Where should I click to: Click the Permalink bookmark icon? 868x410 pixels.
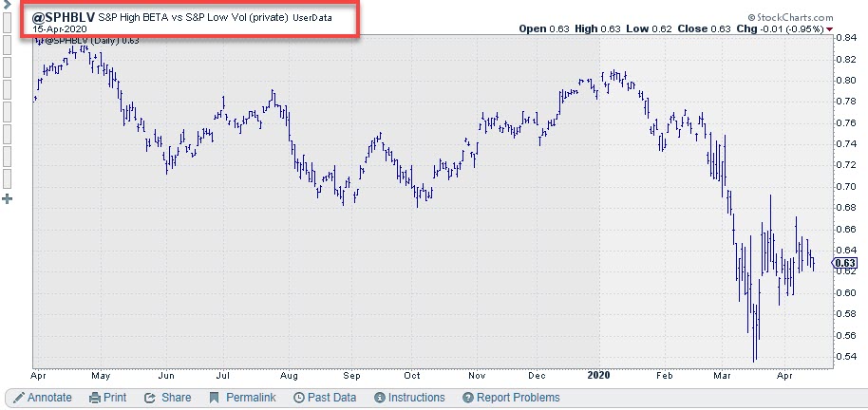click(215, 398)
